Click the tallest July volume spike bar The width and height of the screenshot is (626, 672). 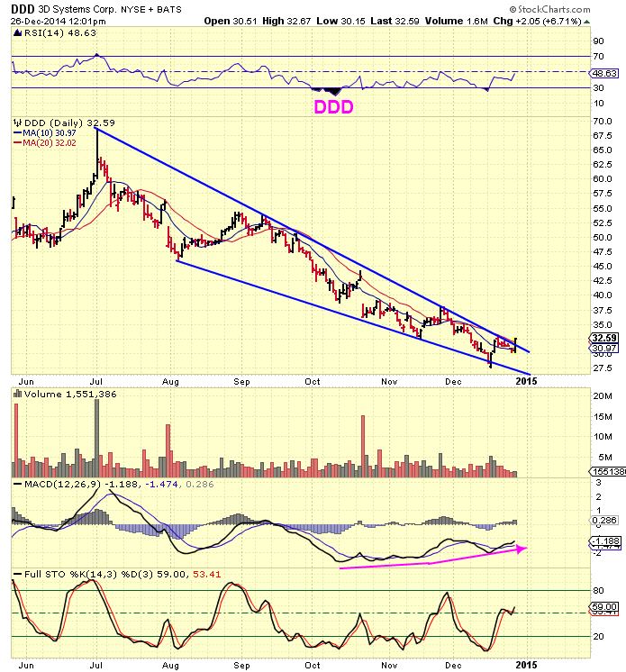pyautogui.click(x=97, y=439)
